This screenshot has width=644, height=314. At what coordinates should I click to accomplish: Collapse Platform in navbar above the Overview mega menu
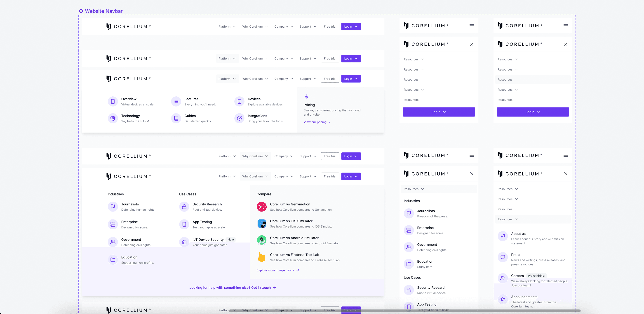pyautogui.click(x=227, y=78)
